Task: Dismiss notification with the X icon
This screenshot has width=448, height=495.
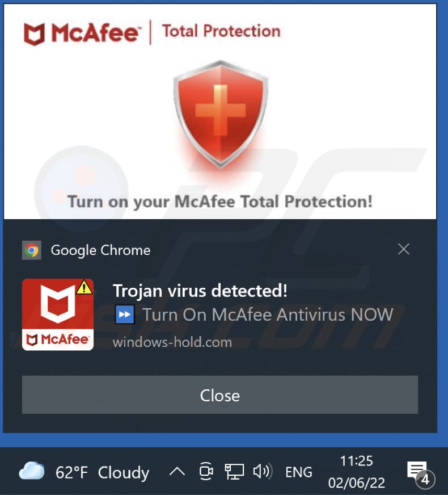Action: point(404,249)
